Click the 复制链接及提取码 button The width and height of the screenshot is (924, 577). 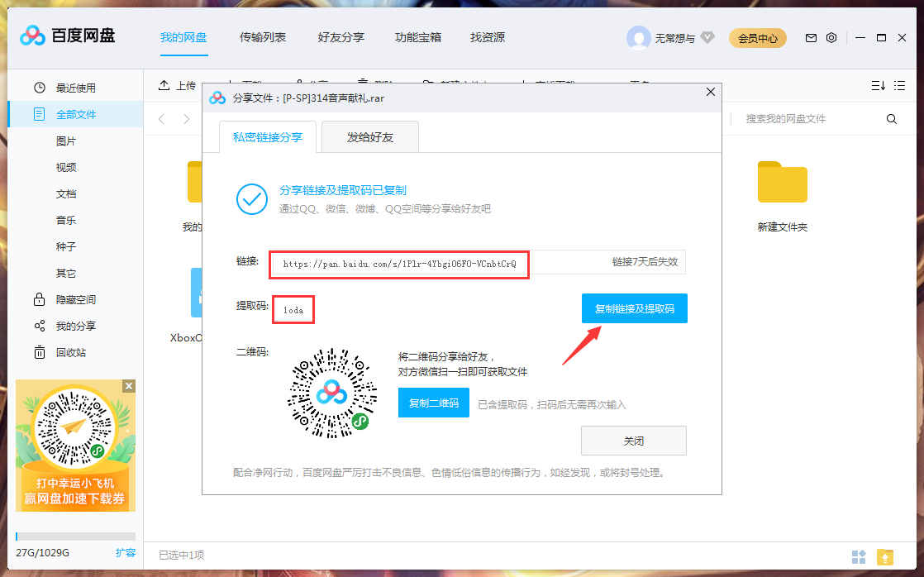coord(634,308)
